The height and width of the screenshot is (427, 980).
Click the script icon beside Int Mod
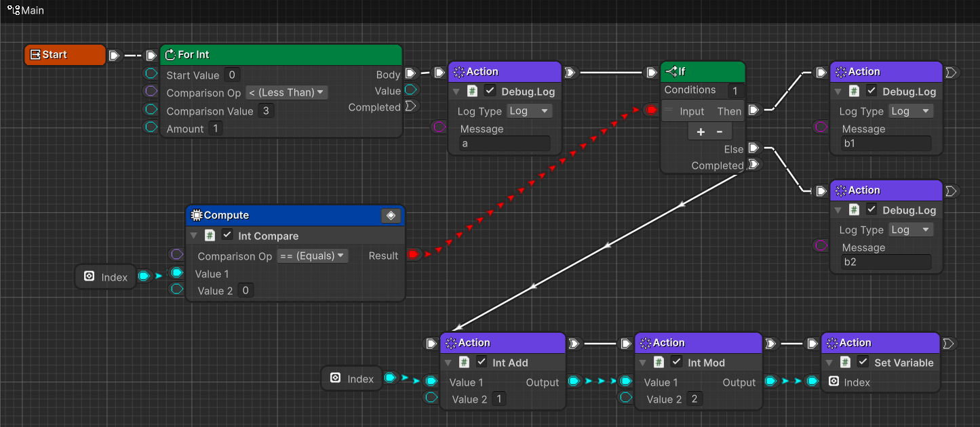click(659, 362)
